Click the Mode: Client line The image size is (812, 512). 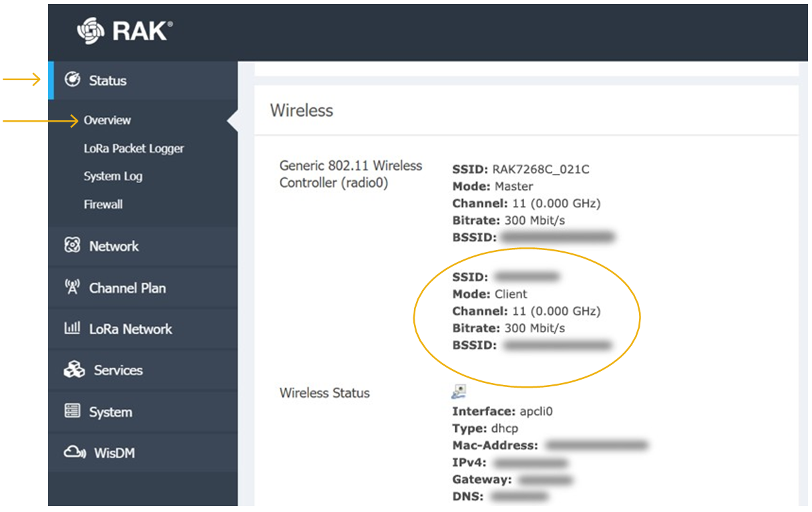click(x=489, y=294)
